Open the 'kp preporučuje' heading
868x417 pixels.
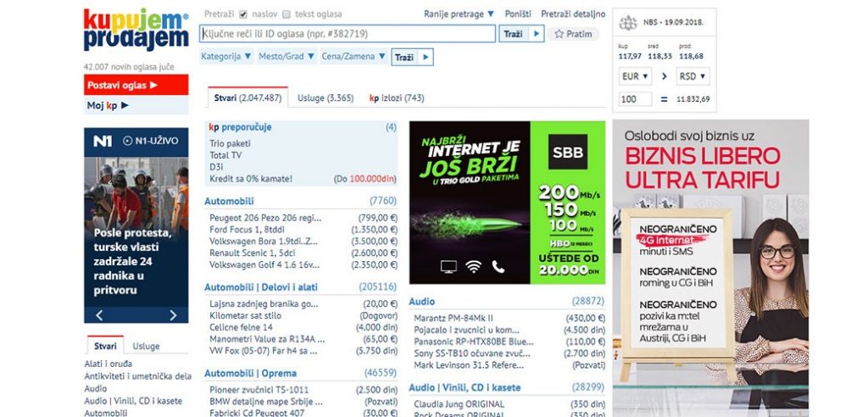click(240, 127)
